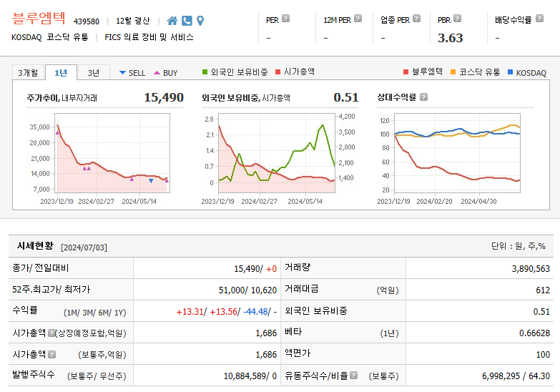Click the 거래량 value 3,890,563

click(531, 269)
